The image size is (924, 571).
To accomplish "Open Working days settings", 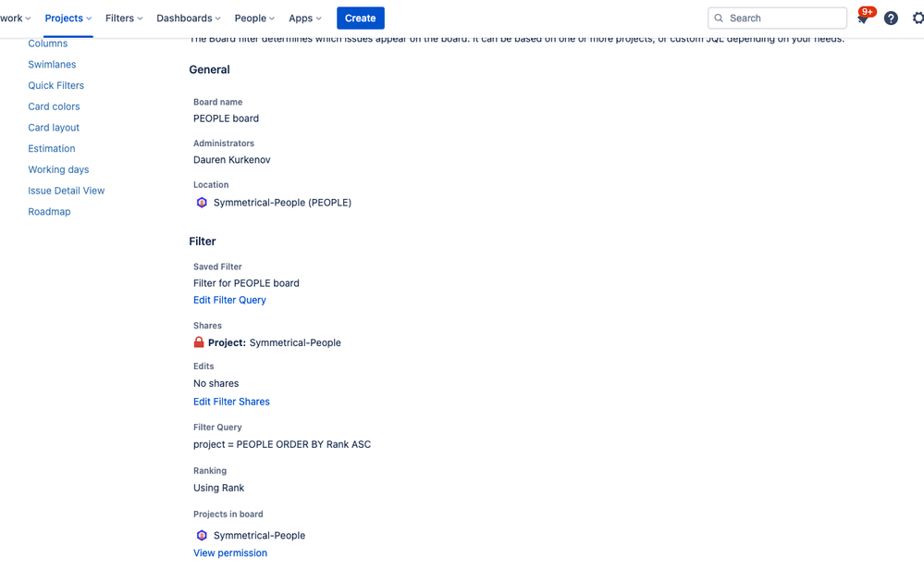I will click(x=58, y=169).
